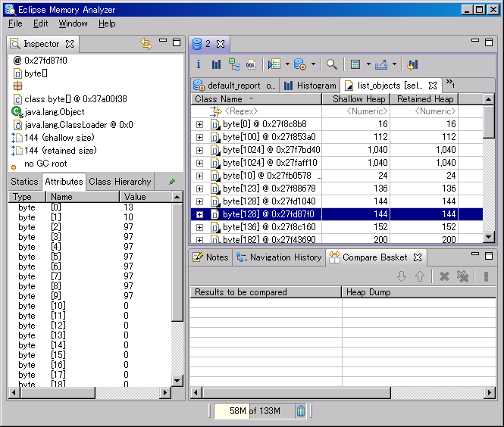Expand byte[100] @ 0x27f853a0 row
504x427 pixels.
[x=199, y=137]
